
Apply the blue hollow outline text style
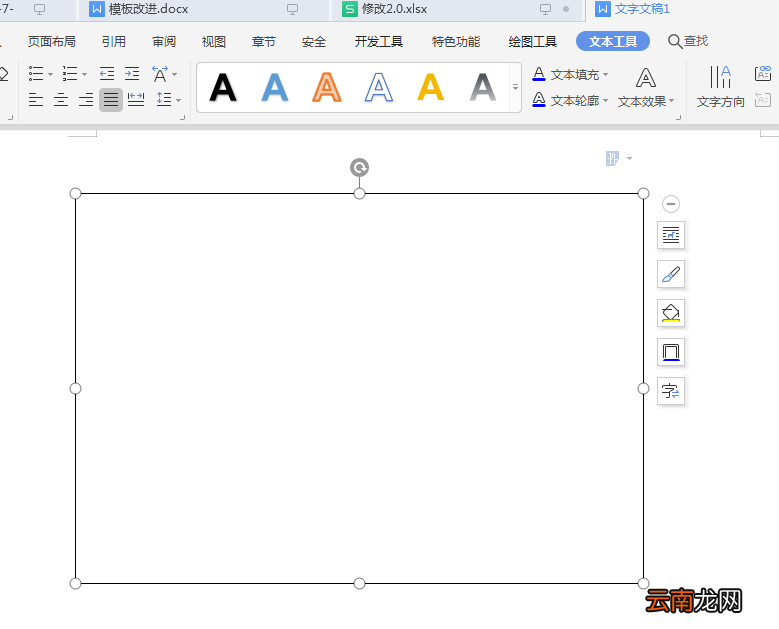[x=379, y=87]
